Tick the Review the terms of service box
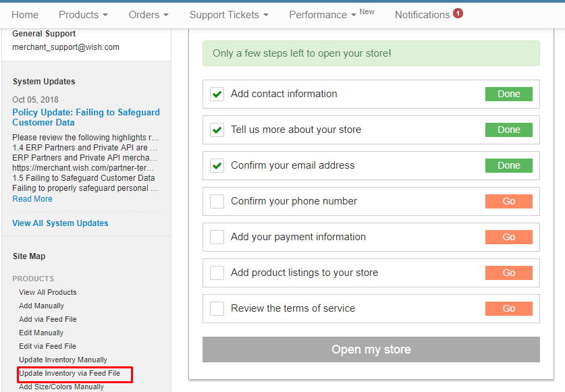This screenshot has height=392, width=565. pos(217,309)
